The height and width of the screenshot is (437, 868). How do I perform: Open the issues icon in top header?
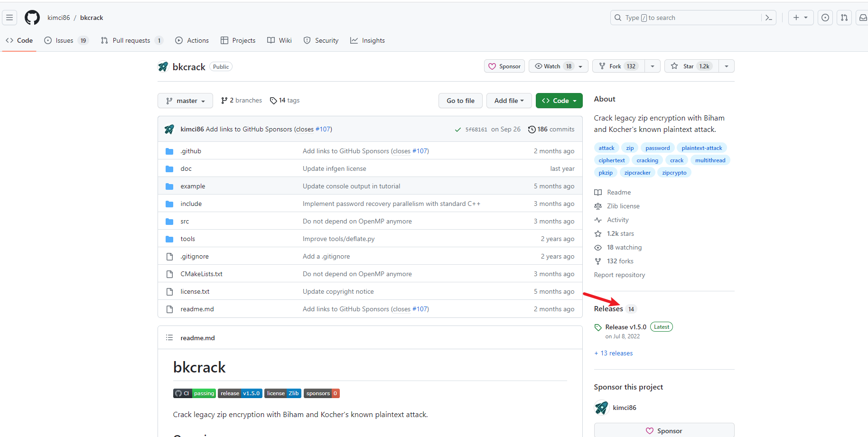coord(825,18)
